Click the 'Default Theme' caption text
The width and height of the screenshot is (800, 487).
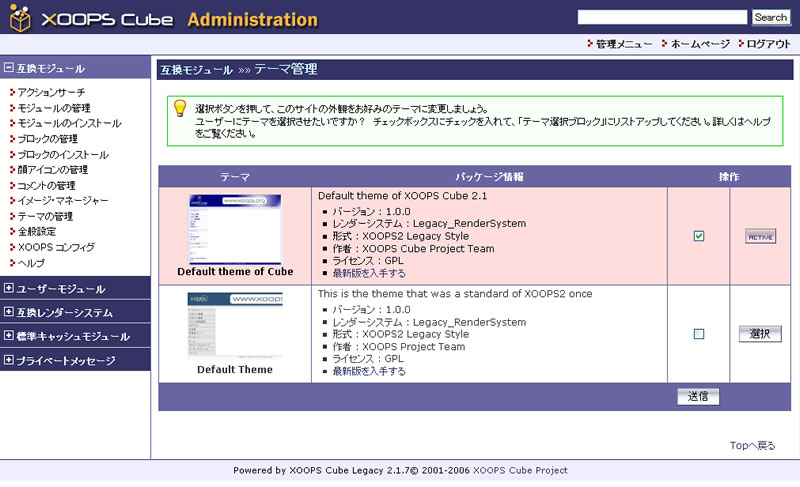(x=235, y=370)
